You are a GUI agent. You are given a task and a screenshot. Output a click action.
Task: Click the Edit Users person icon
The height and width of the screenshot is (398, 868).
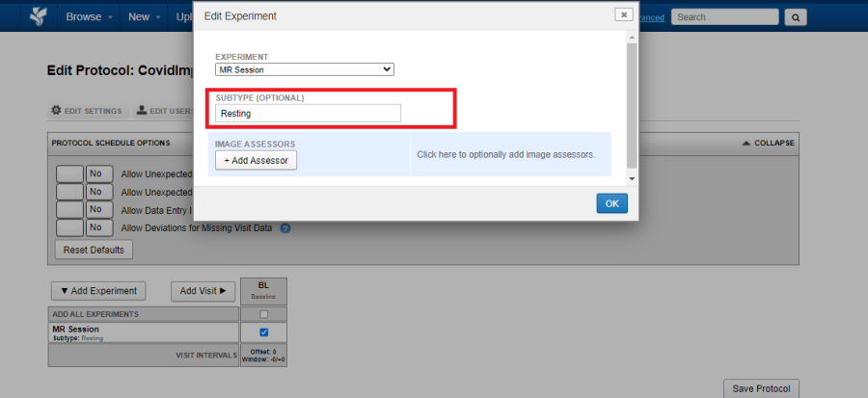point(141,111)
